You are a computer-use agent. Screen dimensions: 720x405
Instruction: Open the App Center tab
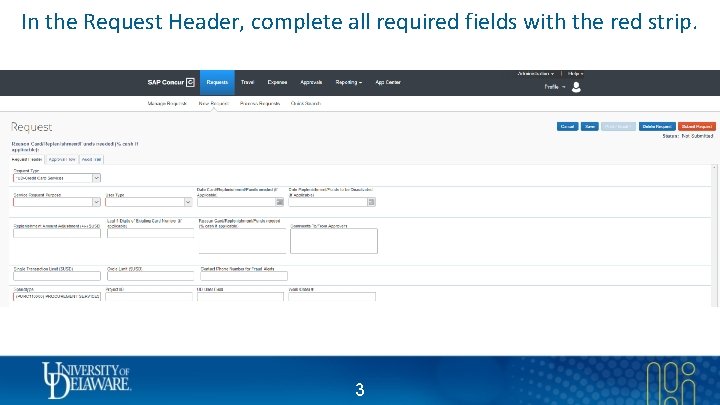tap(388, 83)
